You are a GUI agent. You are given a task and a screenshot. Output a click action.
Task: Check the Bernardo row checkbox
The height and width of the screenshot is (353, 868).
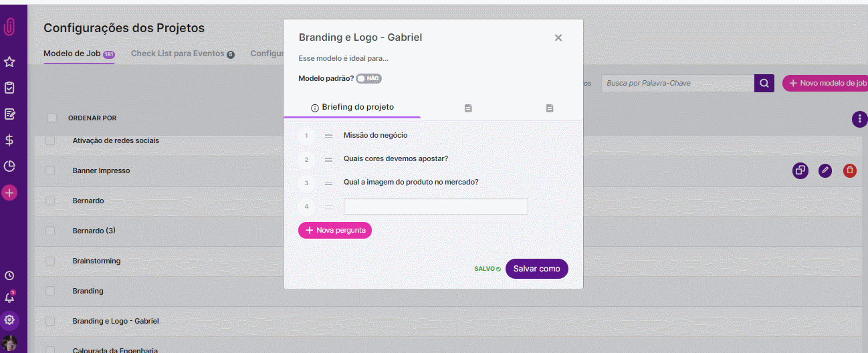(x=50, y=201)
